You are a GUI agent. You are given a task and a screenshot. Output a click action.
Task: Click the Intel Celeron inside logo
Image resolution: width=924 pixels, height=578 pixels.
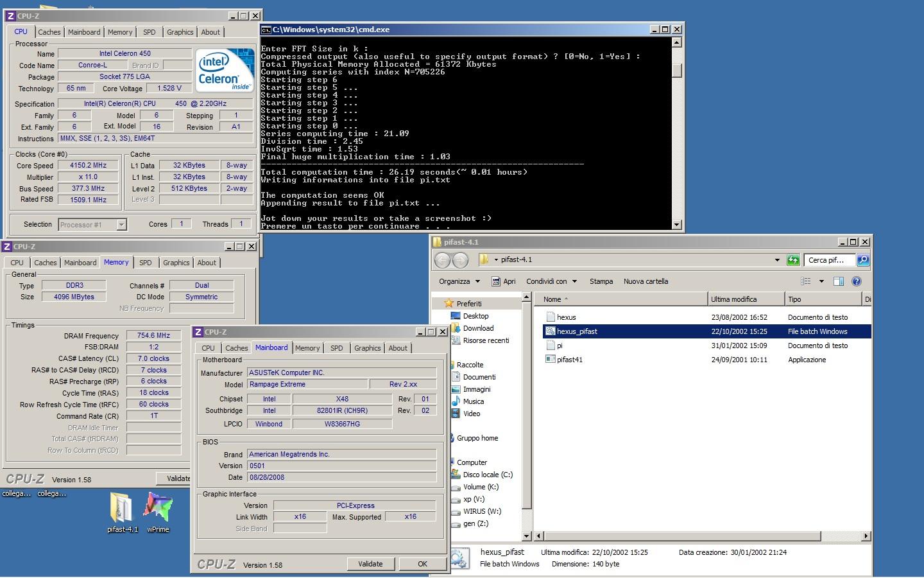pyautogui.click(x=225, y=71)
